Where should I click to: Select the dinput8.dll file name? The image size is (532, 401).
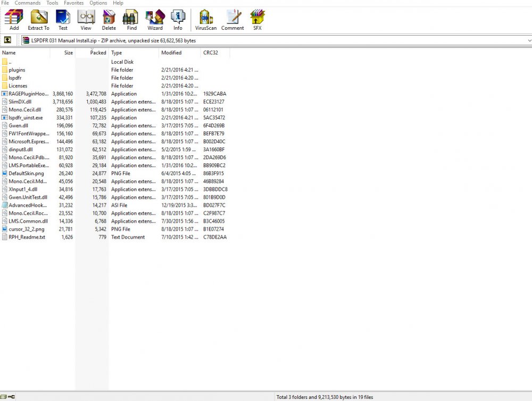point(21,150)
